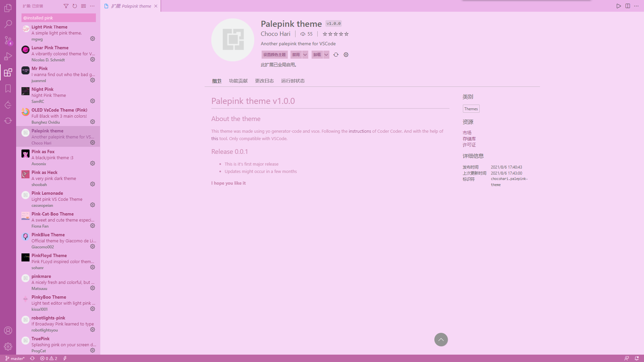Open the Accounts icon in activity bar
The height and width of the screenshot is (362, 644).
coord(8,330)
